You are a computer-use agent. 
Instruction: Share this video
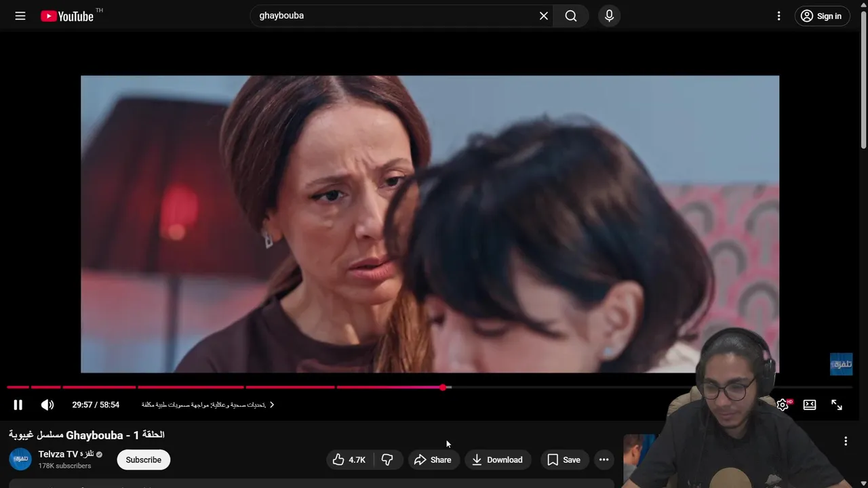[x=433, y=460]
